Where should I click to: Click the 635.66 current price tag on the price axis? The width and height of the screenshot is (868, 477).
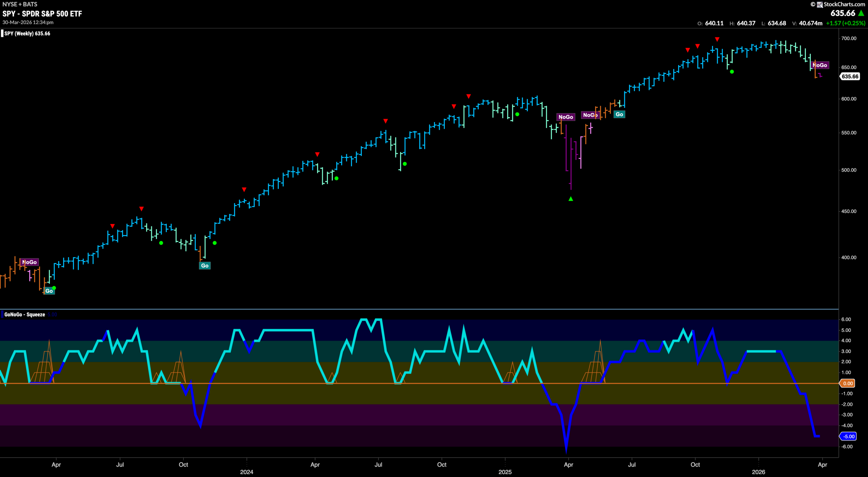[850, 76]
